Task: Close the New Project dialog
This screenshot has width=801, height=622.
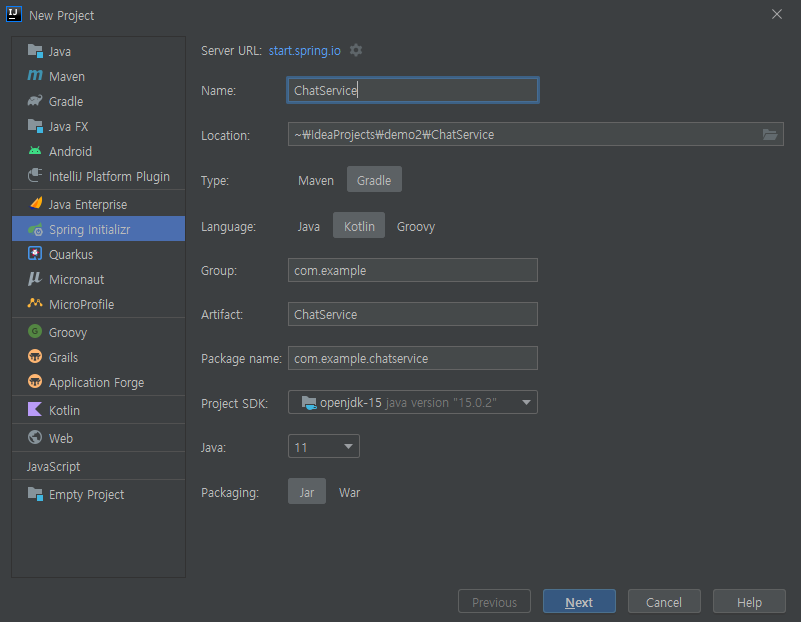Action: tap(776, 14)
